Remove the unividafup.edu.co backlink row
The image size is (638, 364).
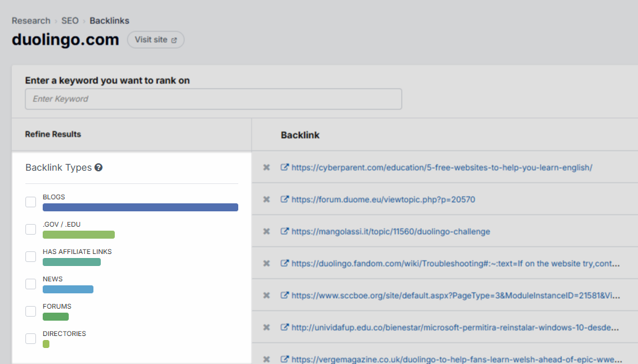266,327
